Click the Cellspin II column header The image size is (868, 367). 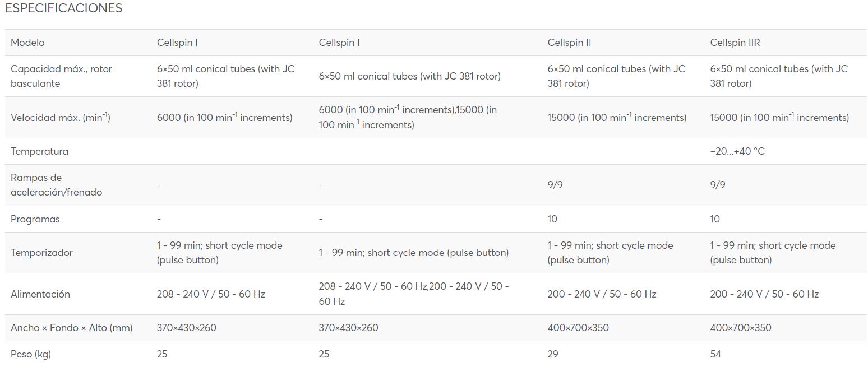569,43
